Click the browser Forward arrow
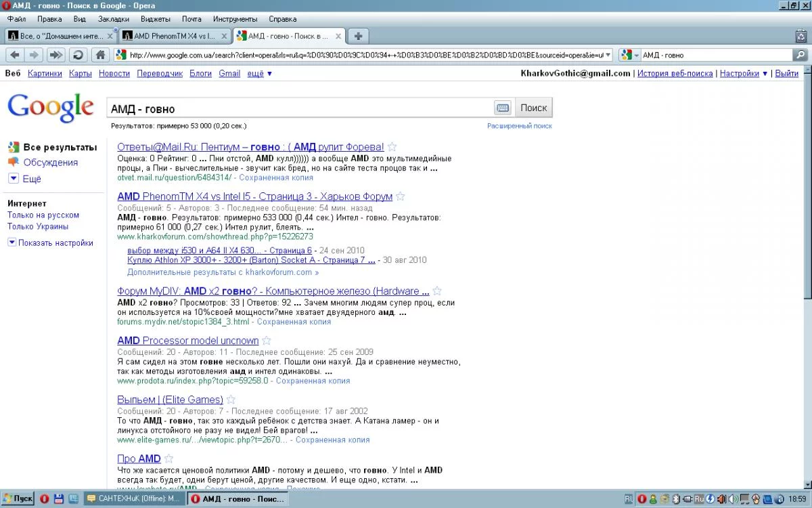Viewport: 812px width, 508px height. 34,55
